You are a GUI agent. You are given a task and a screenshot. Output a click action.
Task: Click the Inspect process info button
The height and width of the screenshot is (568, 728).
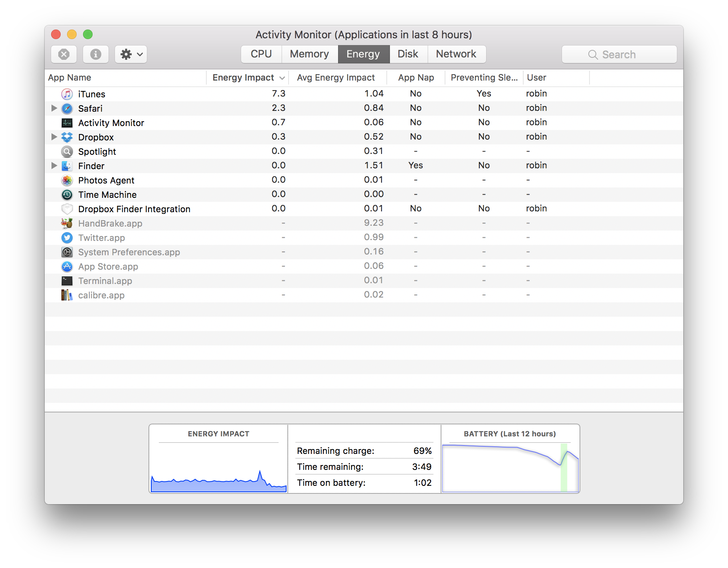[x=96, y=54]
